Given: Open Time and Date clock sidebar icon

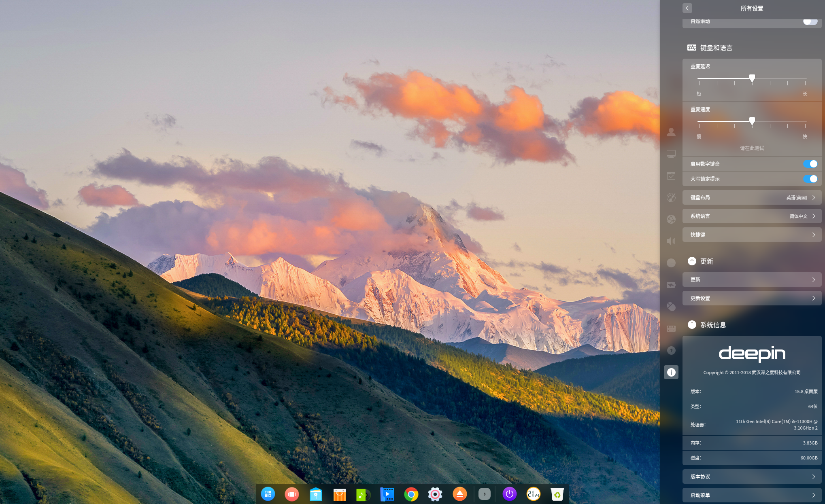Looking at the screenshot, I should (671, 263).
